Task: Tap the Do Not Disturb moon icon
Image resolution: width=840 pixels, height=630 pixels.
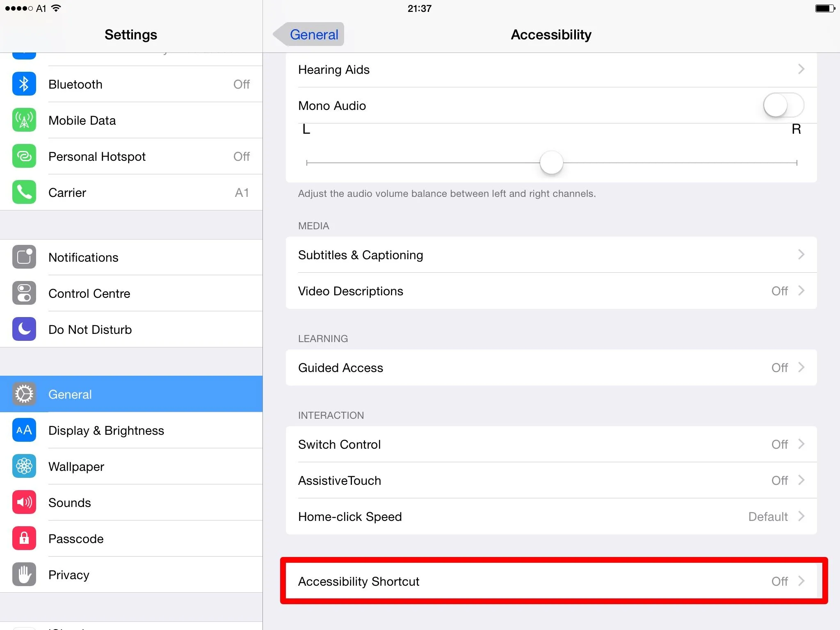Action: tap(24, 329)
